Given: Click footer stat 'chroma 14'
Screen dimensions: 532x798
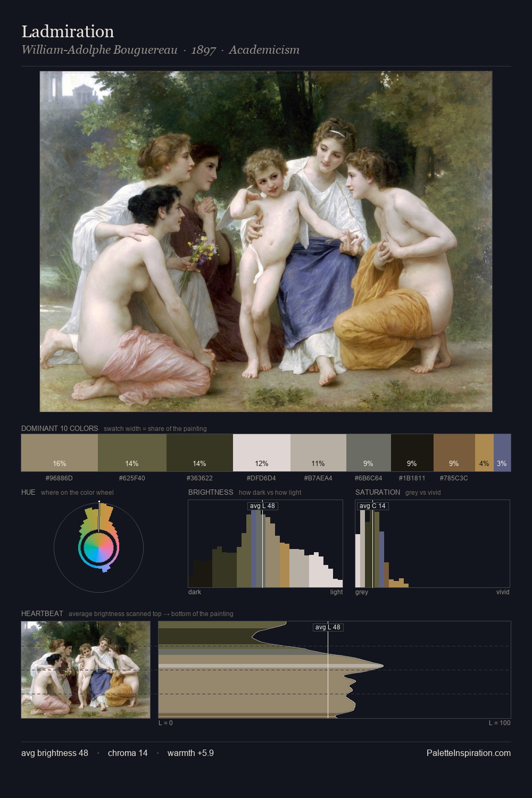Looking at the screenshot, I should tap(128, 753).
